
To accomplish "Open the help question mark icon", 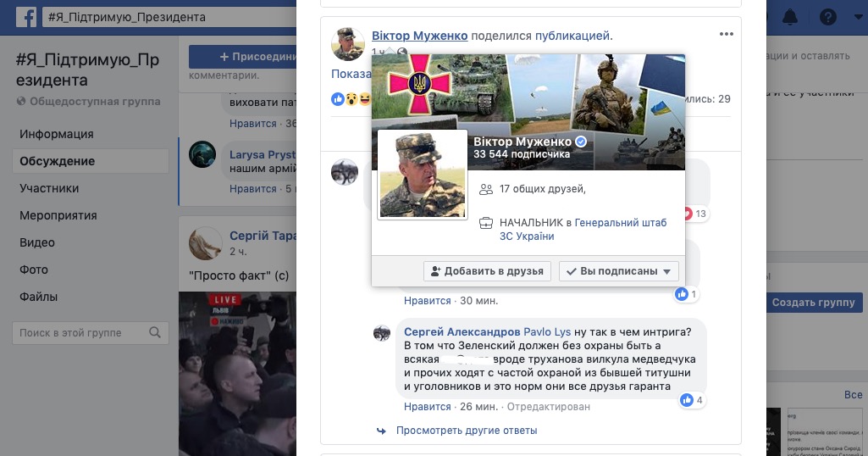I will point(827,17).
